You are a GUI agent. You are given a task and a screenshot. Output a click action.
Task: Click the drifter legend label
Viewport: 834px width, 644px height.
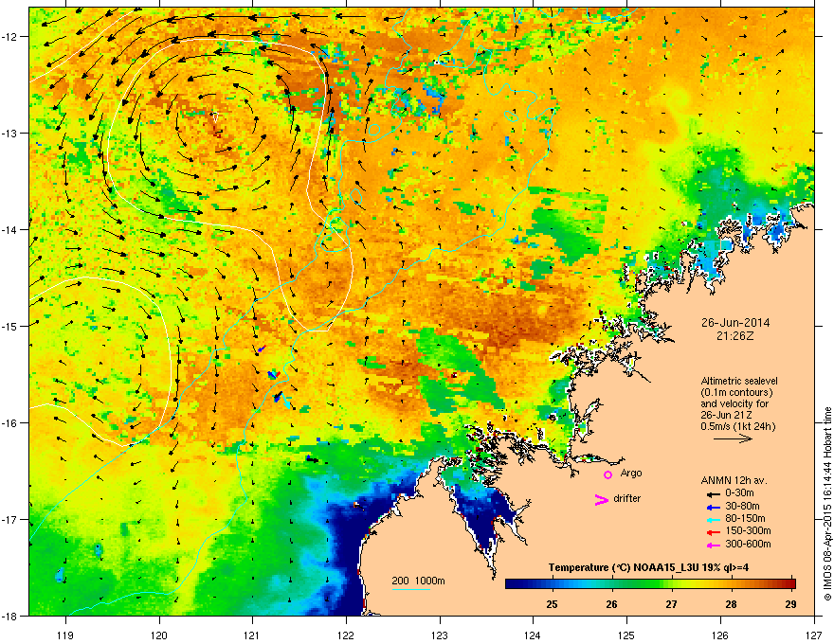coord(627,498)
